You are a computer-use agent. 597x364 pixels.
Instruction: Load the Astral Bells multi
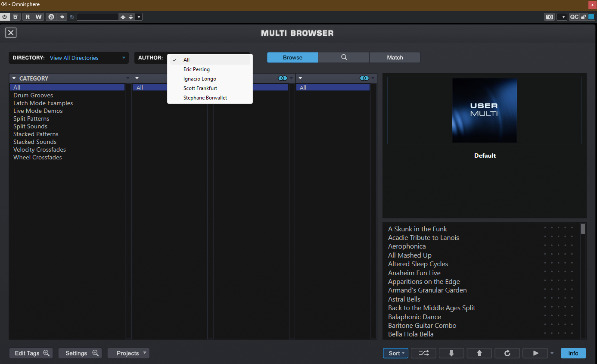pyautogui.click(x=404, y=299)
